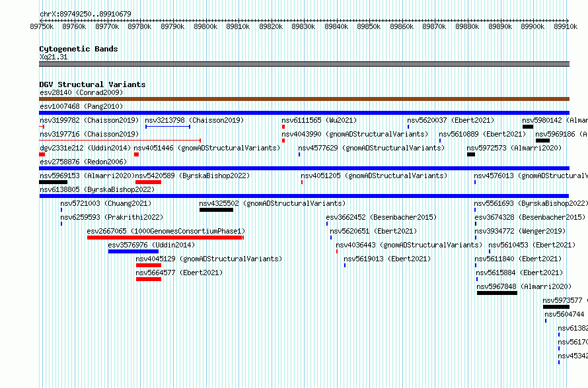Click the chrX:89749250..89910679 coordinate label
The image size is (588, 388).
[x=85, y=15]
